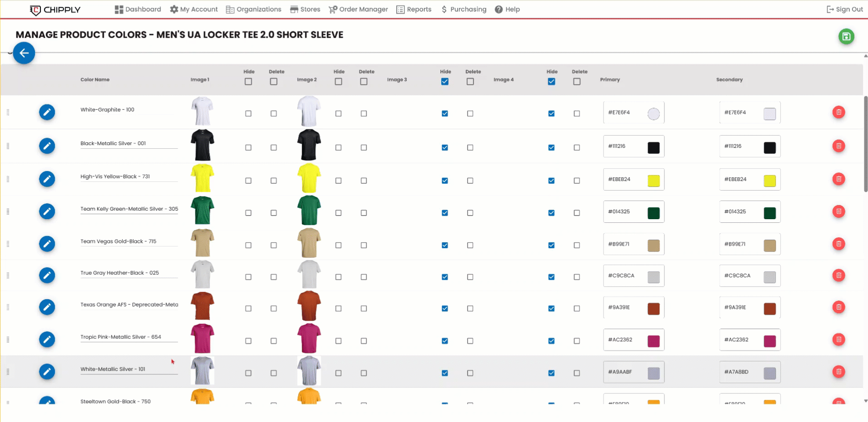Image resolution: width=868 pixels, height=422 pixels.
Task: Click pencil icon for Team Vegas Gold-Black
Action: coord(47,244)
